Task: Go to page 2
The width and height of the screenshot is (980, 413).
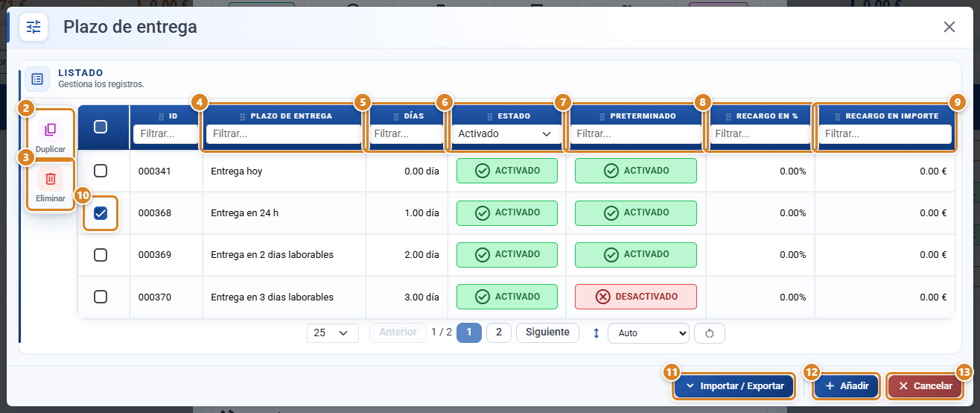Action: [499, 332]
